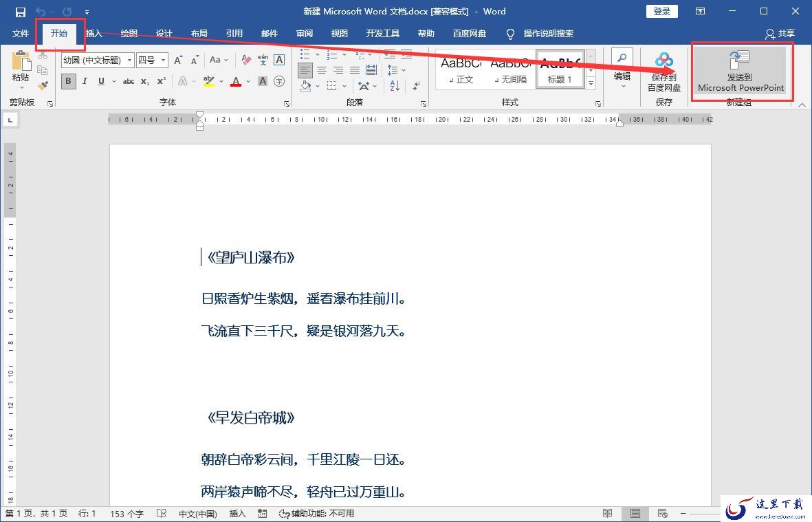Image resolution: width=812 pixels, height=522 pixels.
Task: Click the 共享 share button
Action: [x=780, y=34]
